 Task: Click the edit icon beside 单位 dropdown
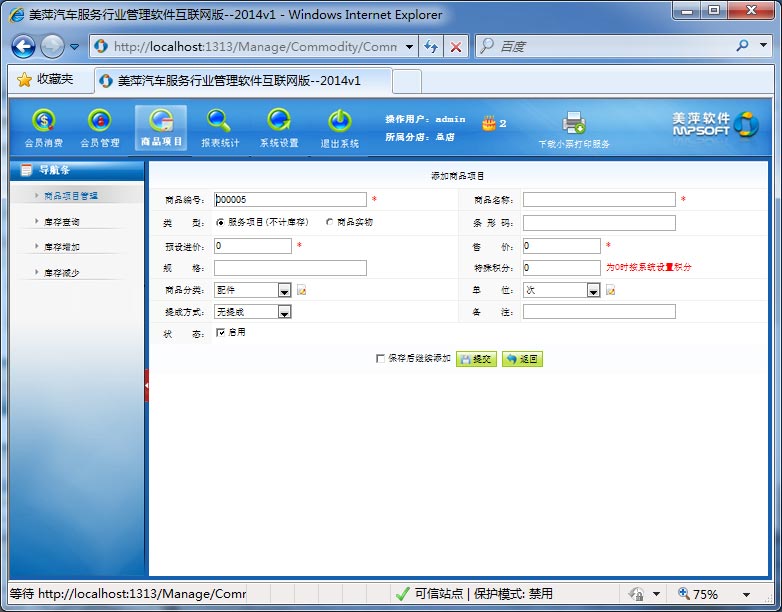[610, 291]
